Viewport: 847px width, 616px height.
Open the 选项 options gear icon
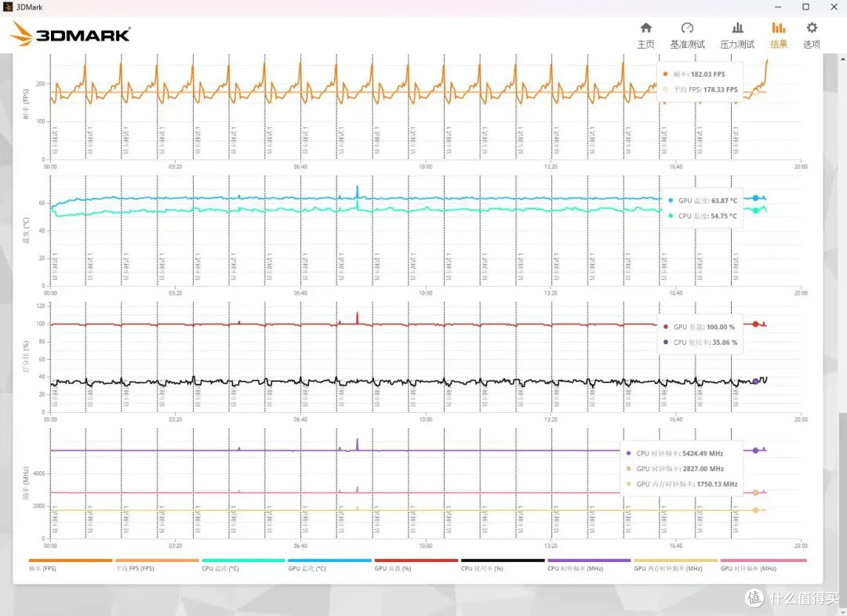(x=812, y=27)
